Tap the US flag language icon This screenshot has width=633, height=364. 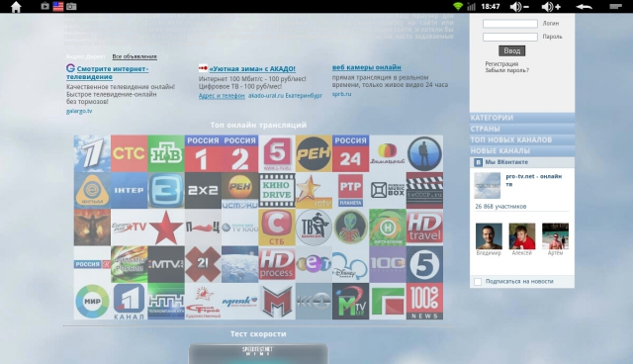pos(58,6)
